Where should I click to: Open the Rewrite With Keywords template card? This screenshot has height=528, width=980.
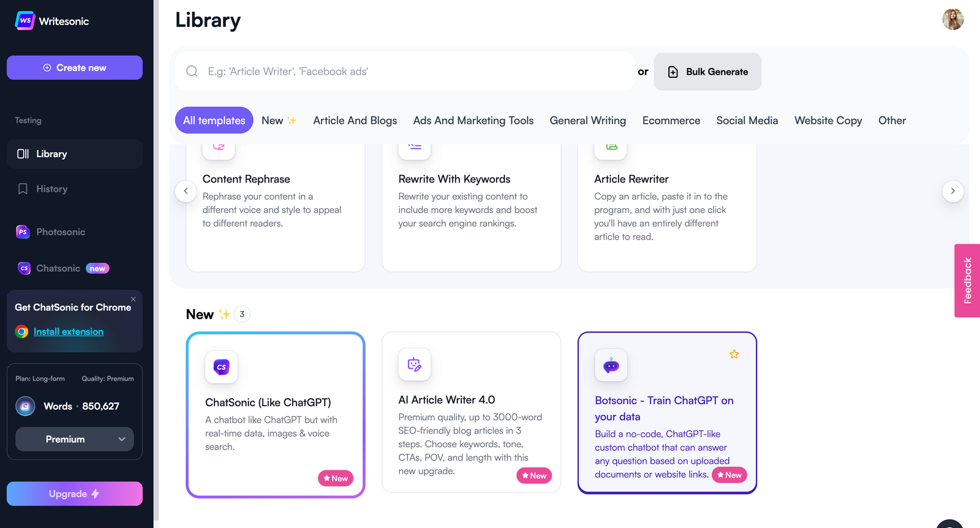coord(471,207)
